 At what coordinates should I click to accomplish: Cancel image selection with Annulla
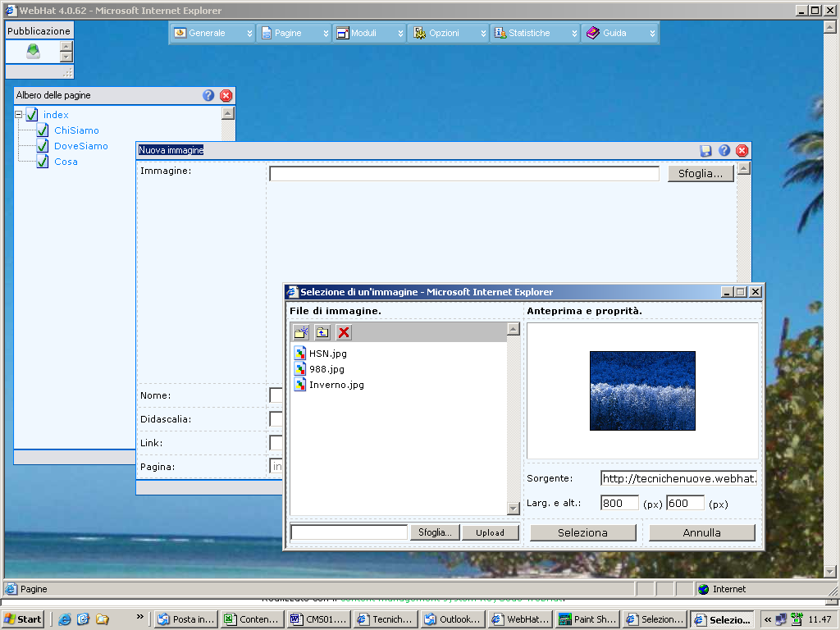click(x=702, y=533)
